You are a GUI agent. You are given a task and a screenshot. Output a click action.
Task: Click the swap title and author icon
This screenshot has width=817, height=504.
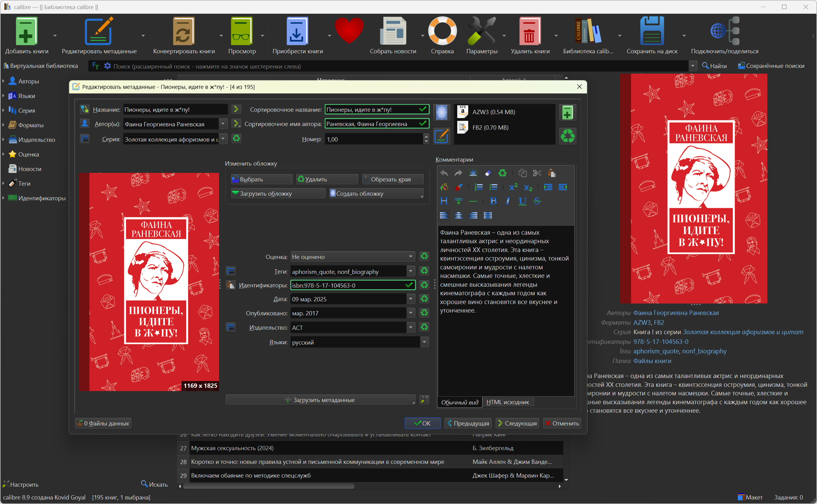tap(84, 109)
